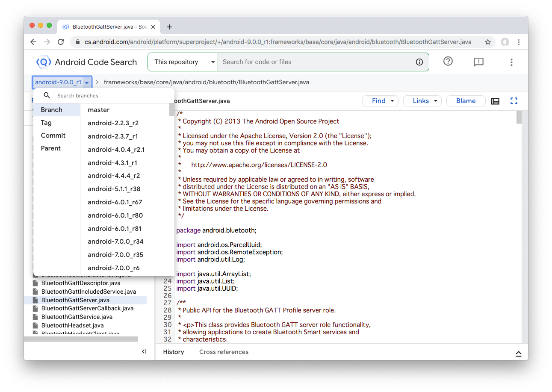Select the BluetoothGattServer.java browser tab

[x=109, y=27]
